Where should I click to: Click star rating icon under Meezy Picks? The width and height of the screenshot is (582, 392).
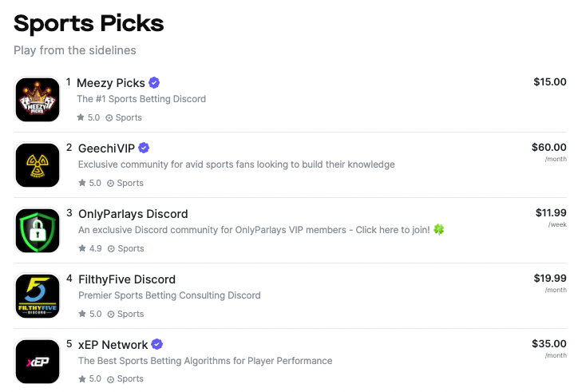pos(81,117)
